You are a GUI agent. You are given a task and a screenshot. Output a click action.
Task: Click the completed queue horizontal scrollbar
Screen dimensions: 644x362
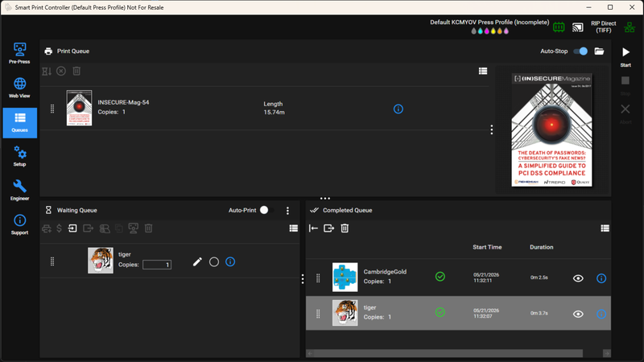coord(445,353)
